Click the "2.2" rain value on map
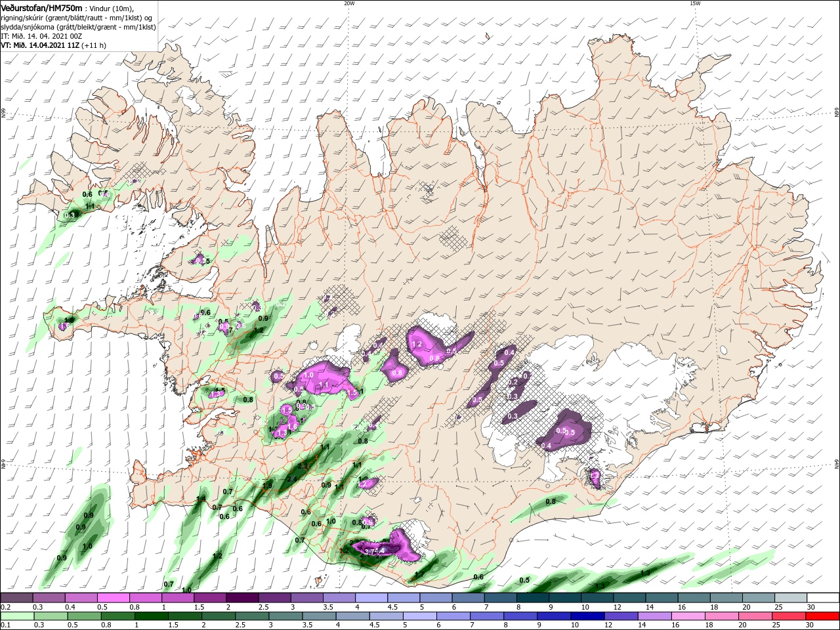 303,466
